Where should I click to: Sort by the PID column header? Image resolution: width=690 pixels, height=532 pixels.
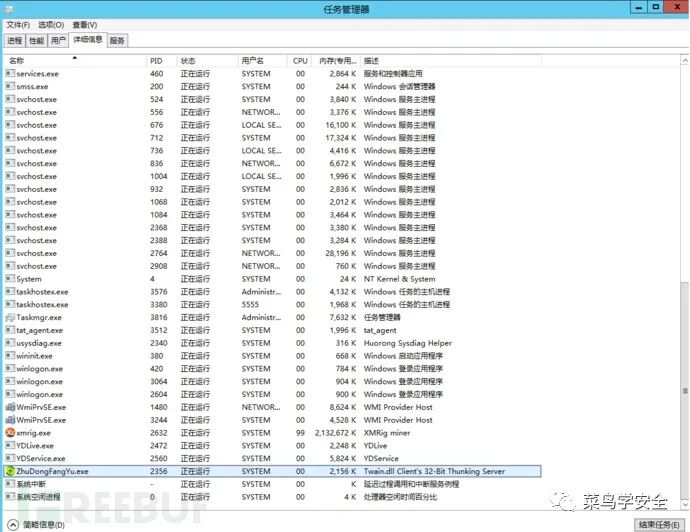point(161,61)
